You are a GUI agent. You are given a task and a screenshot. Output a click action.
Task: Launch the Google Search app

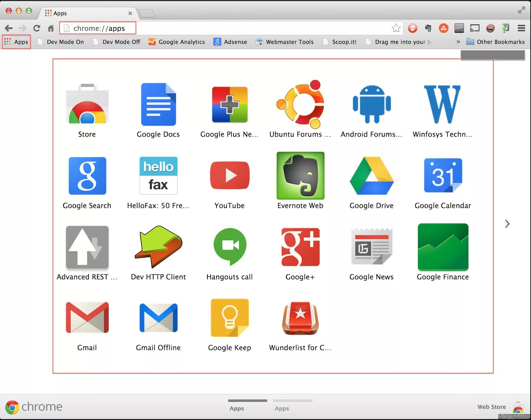click(87, 176)
